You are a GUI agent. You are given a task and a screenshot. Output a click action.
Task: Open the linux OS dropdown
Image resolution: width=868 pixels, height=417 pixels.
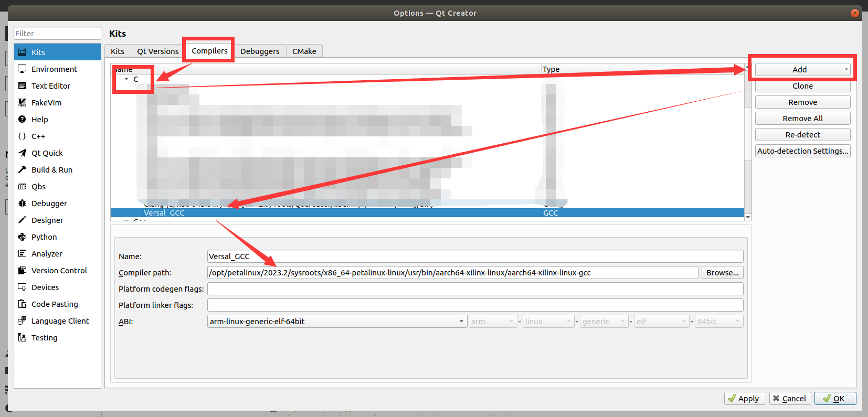[548, 322]
